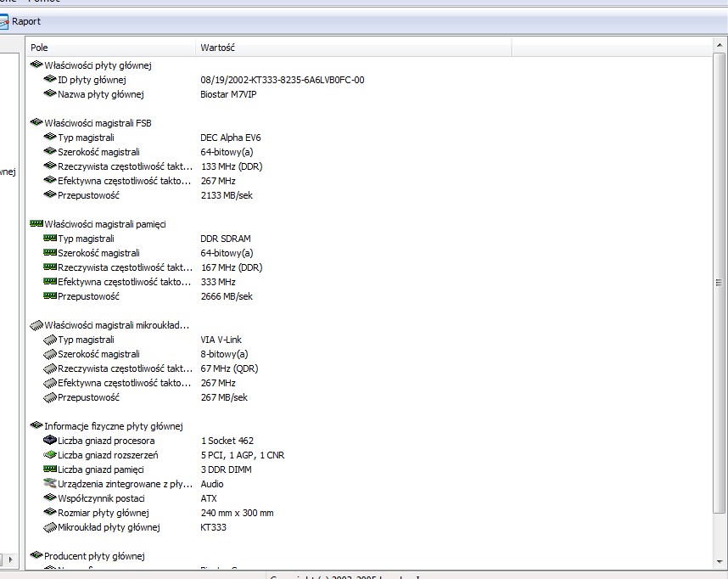
Task: Select the 2133 MB/sek value
Action: point(227,195)
